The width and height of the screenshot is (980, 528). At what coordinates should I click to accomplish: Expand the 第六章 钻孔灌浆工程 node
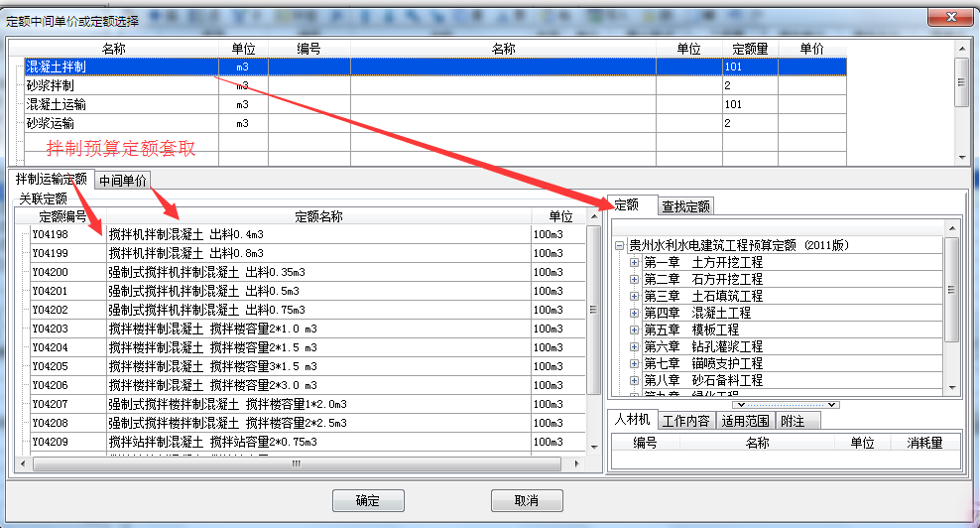635,346
